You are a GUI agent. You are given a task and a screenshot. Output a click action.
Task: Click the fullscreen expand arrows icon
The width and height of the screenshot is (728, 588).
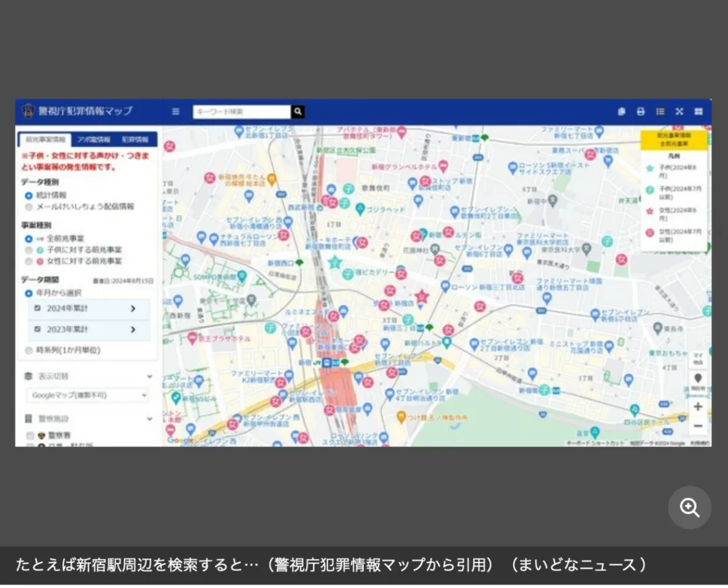click(679, 112)
